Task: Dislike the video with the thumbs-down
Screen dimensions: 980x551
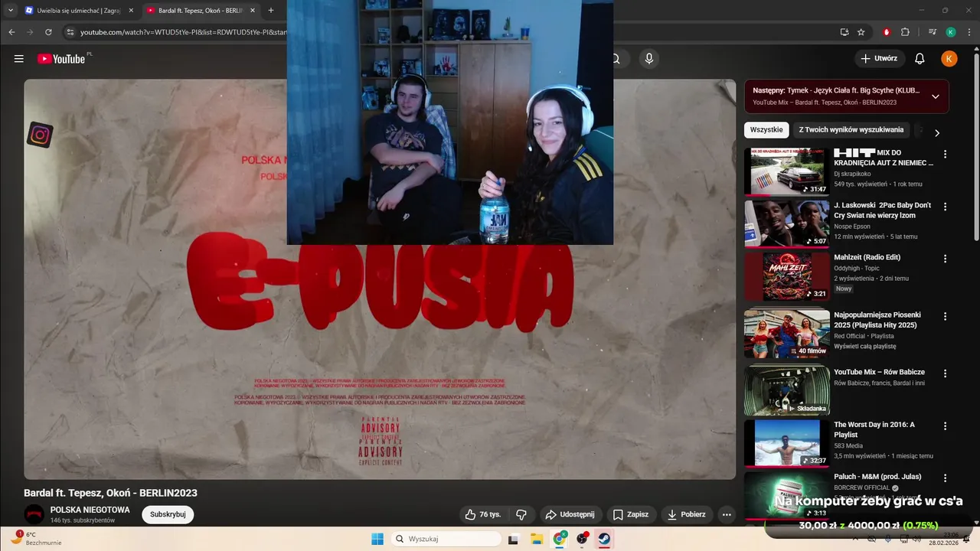Action: [521, 514]
